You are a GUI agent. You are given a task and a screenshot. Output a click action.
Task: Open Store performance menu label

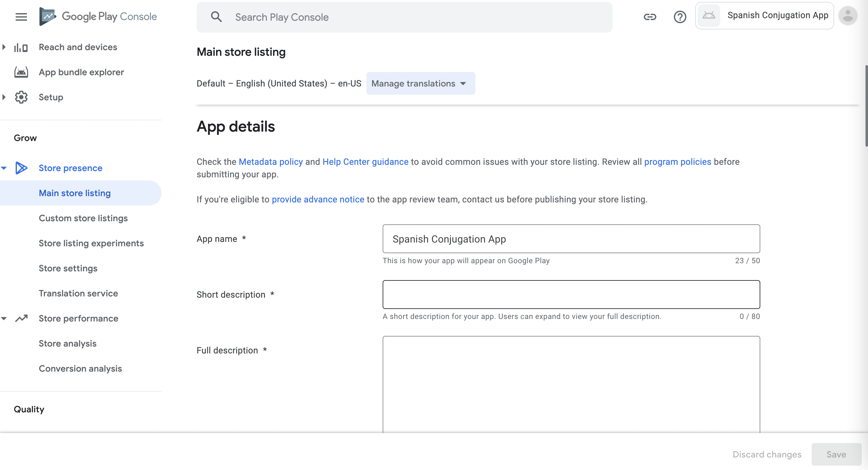(x=79, y=318)
